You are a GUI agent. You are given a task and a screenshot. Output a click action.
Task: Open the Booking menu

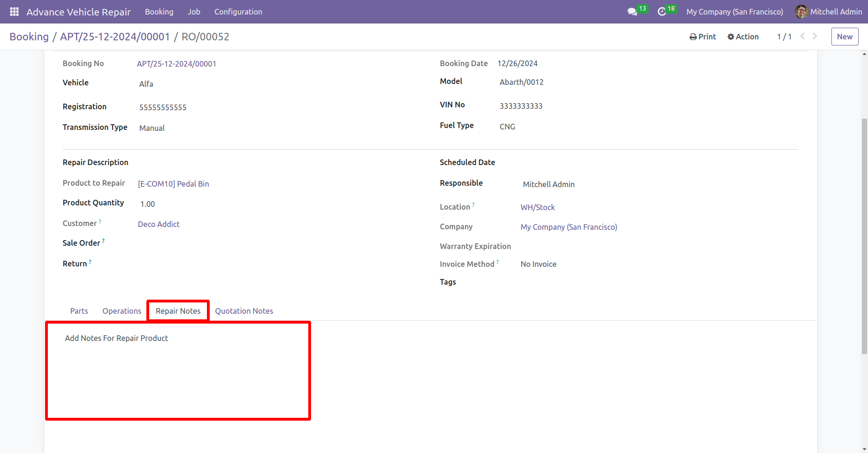click(159, 12)
